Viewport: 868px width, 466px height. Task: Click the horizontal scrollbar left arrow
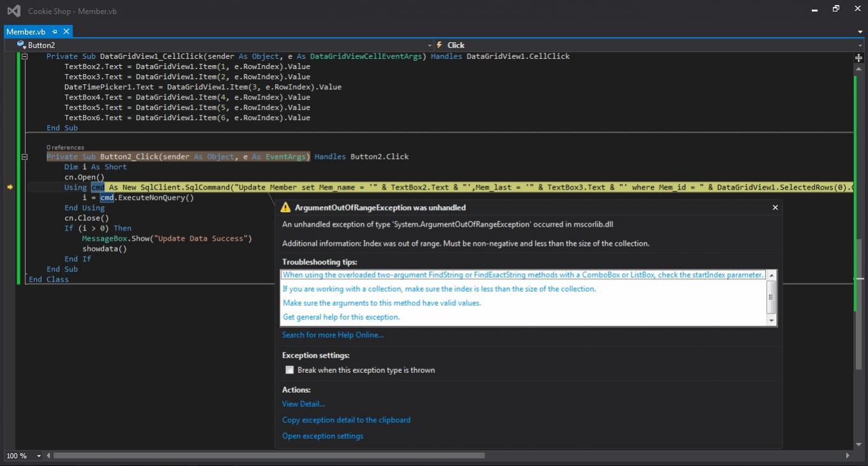pyautogui.click(x=48, y=456)
